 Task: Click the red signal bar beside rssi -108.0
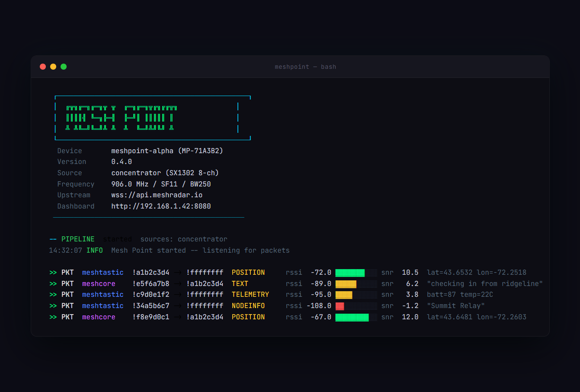(x=340, y=306)
